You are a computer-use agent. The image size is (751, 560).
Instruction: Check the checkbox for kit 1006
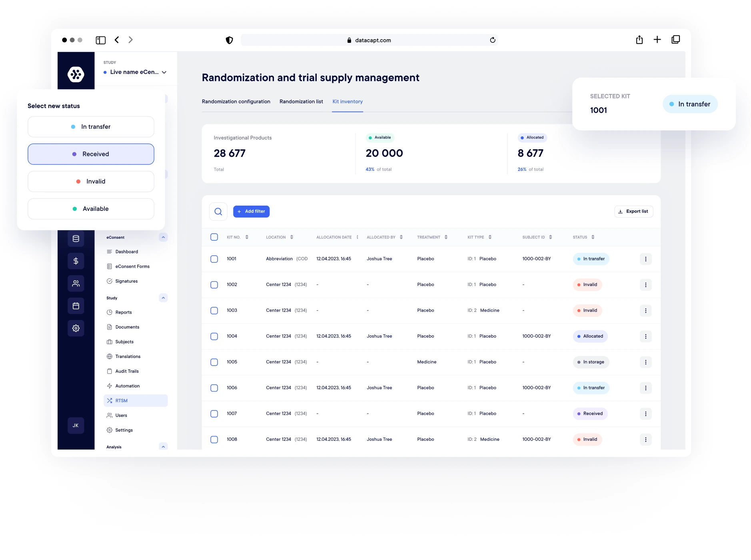coord(214,388)
